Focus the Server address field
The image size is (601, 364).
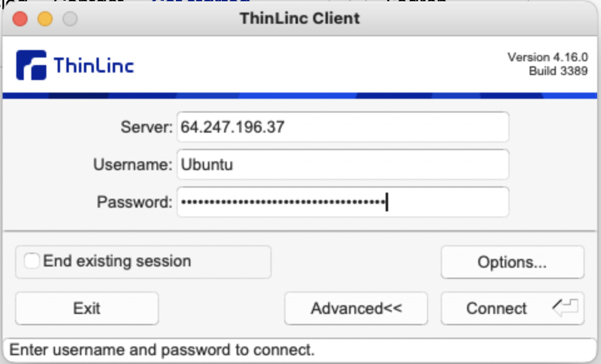pyautogui.click(x=342, y=127)
